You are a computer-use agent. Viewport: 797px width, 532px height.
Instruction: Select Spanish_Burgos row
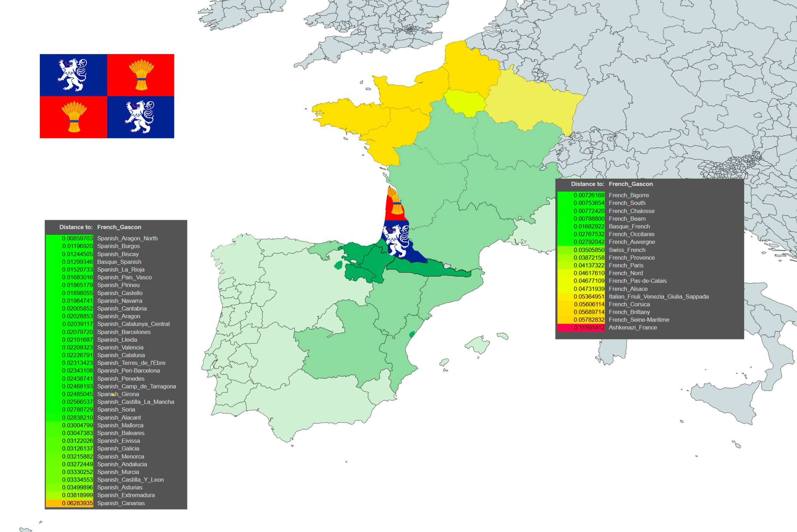coord(116,246)
